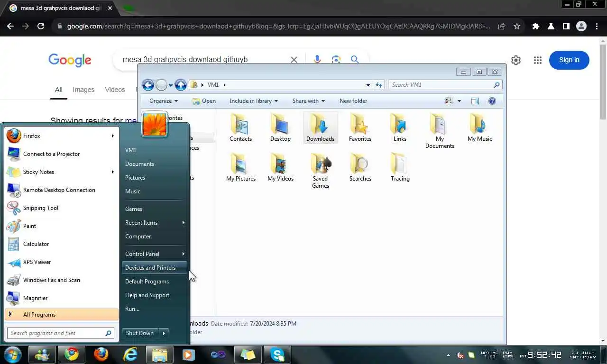Select the My Videos folder
The width and height of the screenshot is (607, 364).
(280, 167)
